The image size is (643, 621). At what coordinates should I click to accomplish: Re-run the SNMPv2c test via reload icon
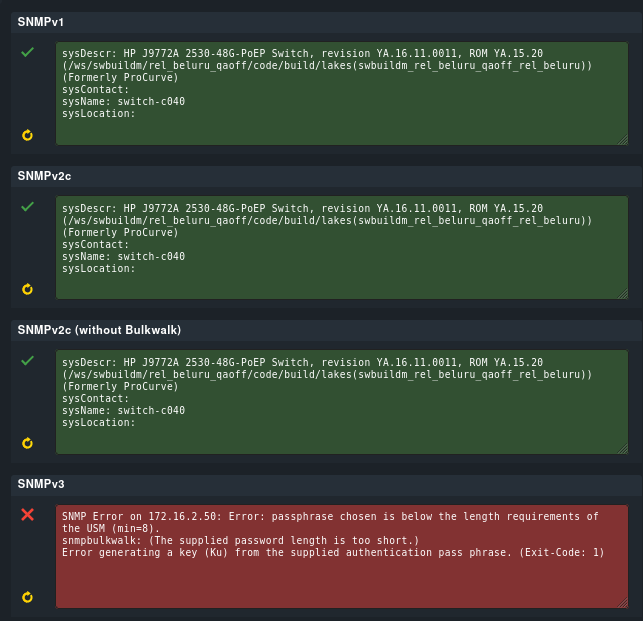[28, 289]
